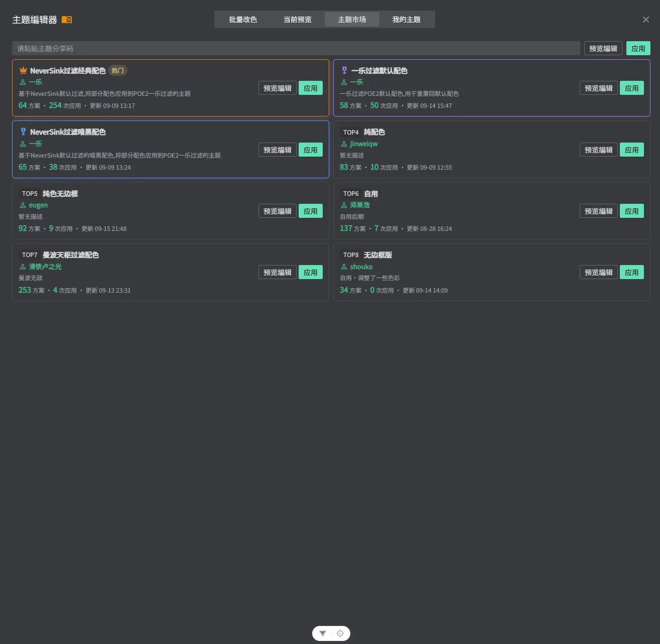
Task: Click the purple medal icon on 一乐过滤默认配色
Action: pyautogui.click(x=344, y=70)
